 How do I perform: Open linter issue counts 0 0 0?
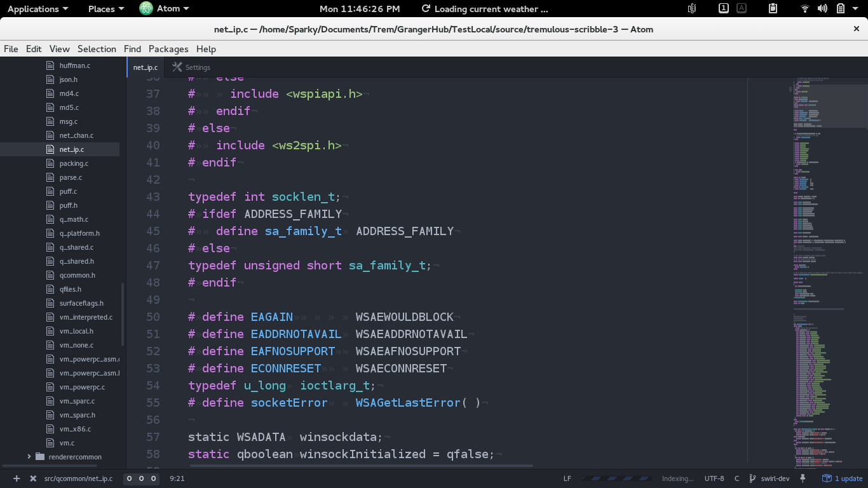click(141, 478)
